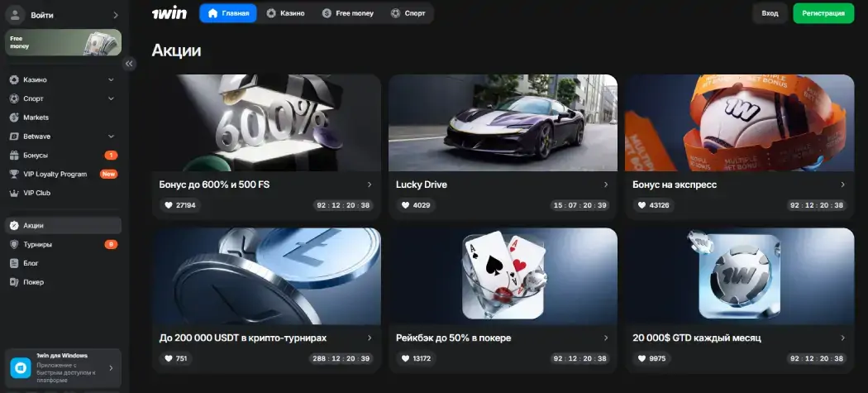Screen dimensions: 868x393
Task: Switch to the Казино top tab
Action: [286, 12]
